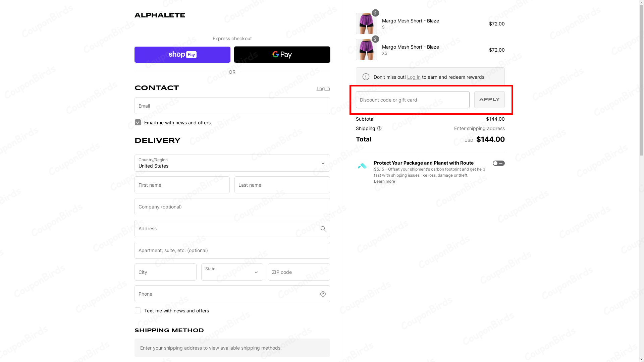Enable Route package protection toggle
The height and width of the screenshot is (362, 644).
coord(498,163)
